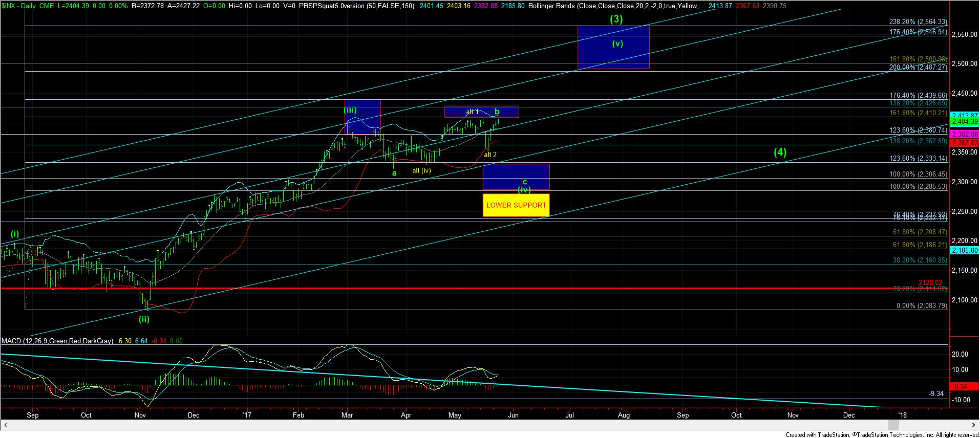Select the green (4) wave label
Image resolution: width=980 pixels, height=438 pixels.
pos(780,152)
